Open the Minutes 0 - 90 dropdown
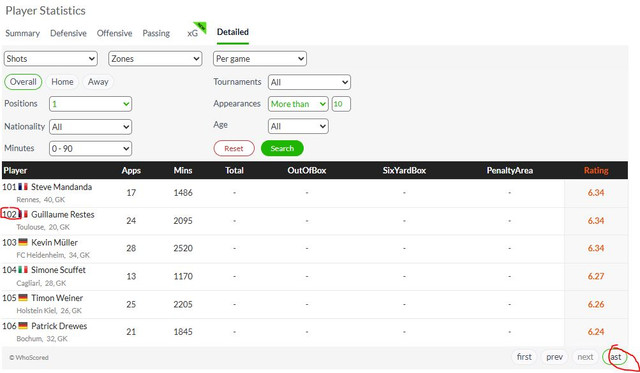 pos(90,149)
